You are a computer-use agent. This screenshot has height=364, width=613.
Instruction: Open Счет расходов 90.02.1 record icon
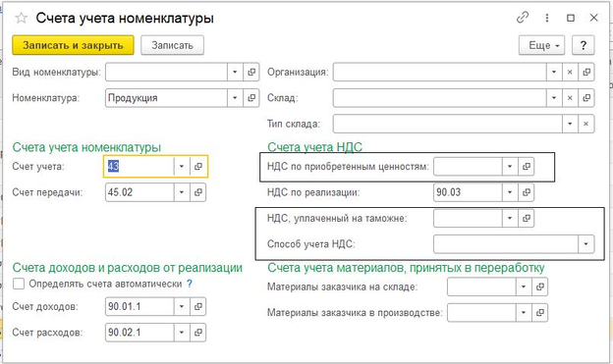pyautogui.click(x=198, y=333)
